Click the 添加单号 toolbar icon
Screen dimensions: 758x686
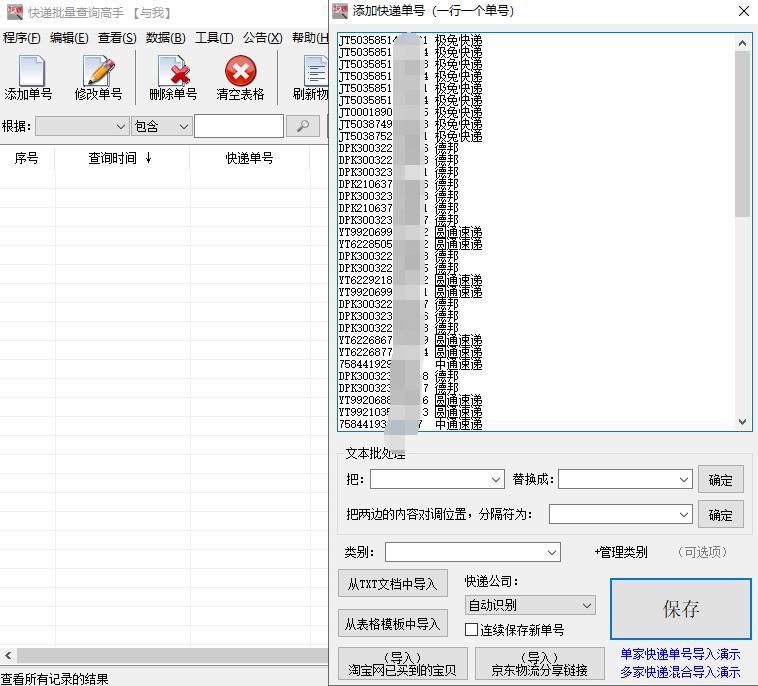click(x=29, y=73)
